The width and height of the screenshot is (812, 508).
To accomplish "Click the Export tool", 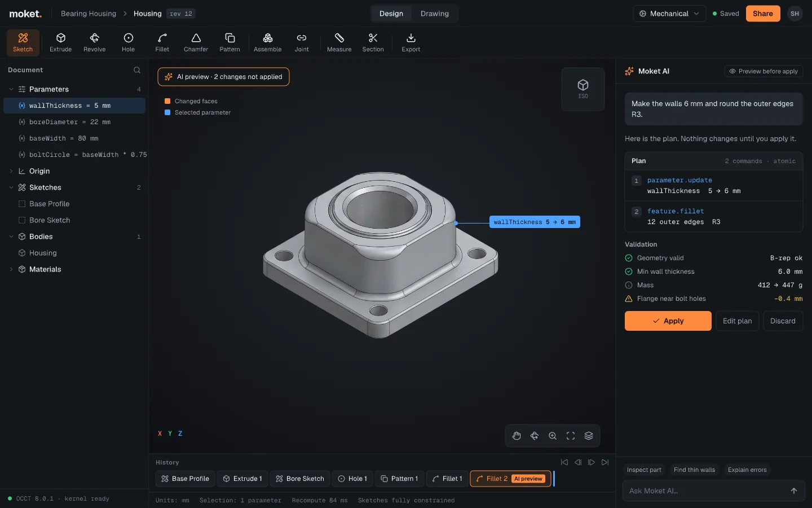I will (x=411, y=43).
